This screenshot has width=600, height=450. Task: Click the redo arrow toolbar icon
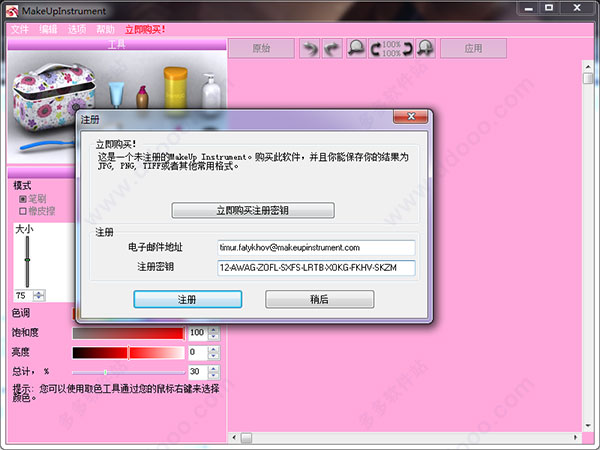coord(332,49)
